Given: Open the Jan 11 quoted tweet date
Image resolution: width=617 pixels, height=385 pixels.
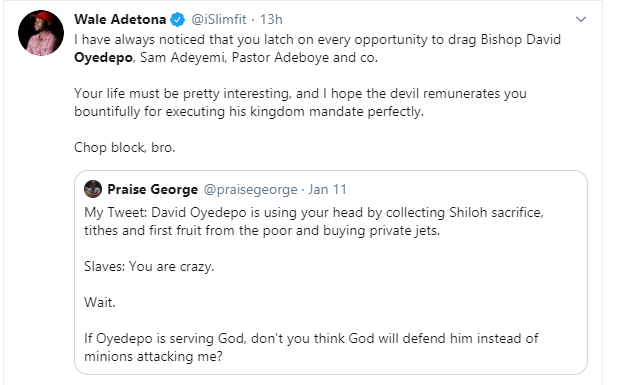Looking at the screenshot, I should pos(327,189).
